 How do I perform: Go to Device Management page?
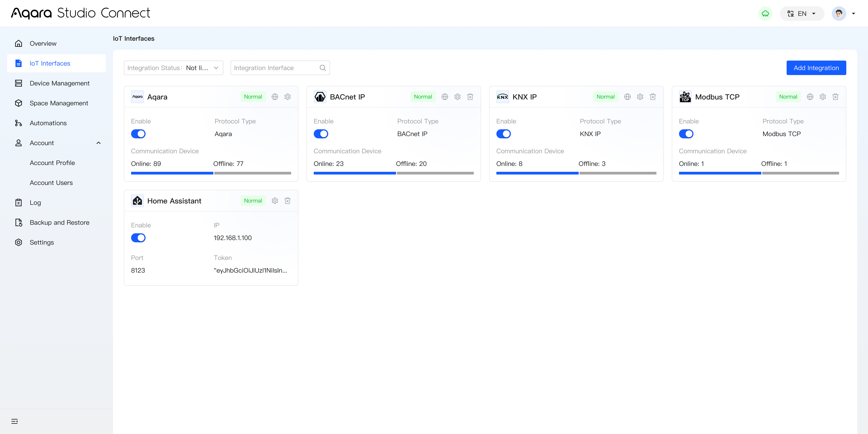(59, 83)
